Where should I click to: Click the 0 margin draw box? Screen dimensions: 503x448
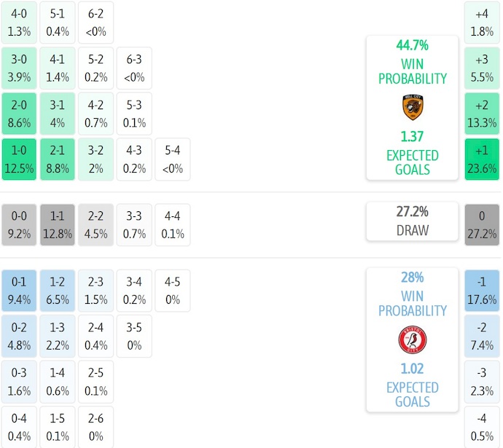point(482,225)
